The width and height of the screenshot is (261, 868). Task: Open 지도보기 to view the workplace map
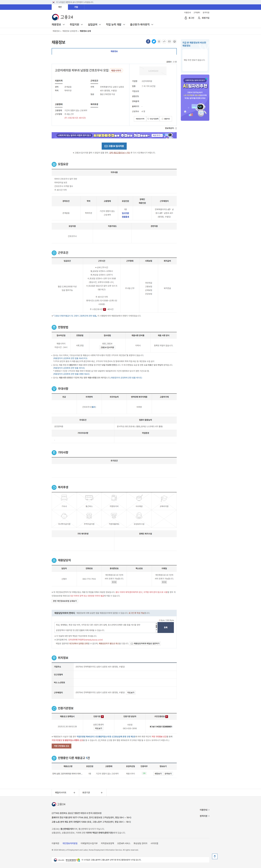click(130, 692)
